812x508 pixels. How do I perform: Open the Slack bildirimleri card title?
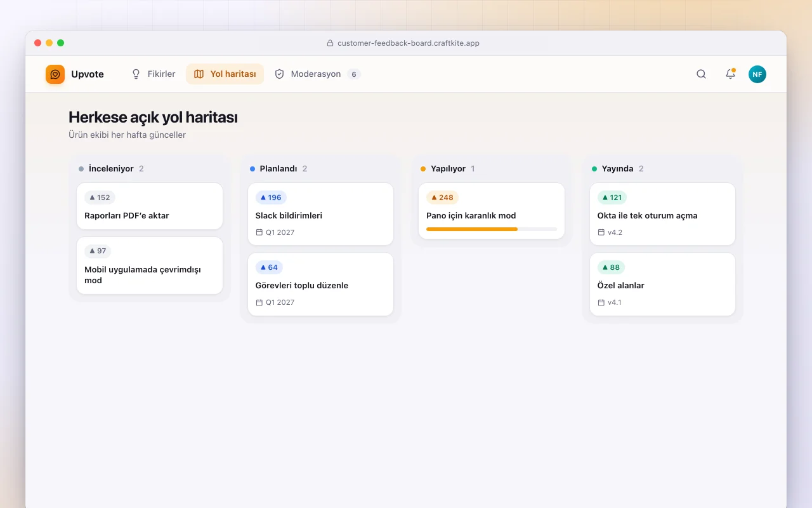289,216
